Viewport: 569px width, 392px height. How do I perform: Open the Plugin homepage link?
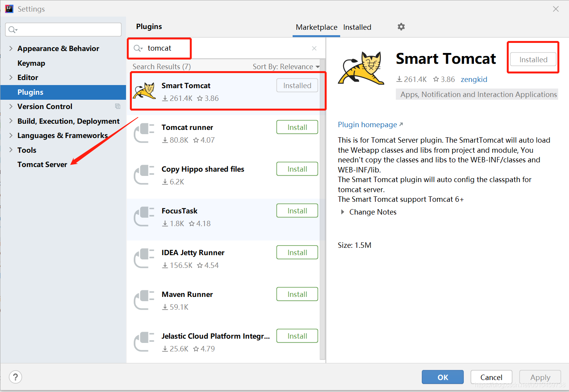click(x=370, y=124)
